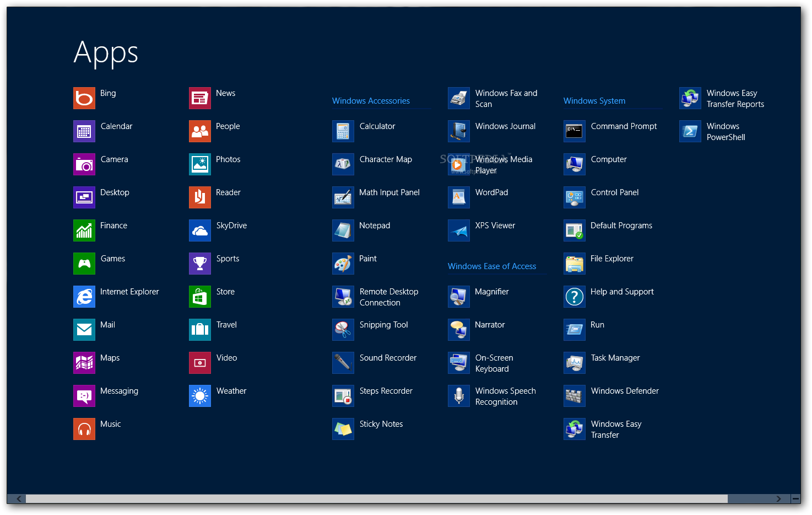The height and width of the screenshot is (515, 812).
Task: Launch the Command Prompt icon
Action: tap(575, 131)
